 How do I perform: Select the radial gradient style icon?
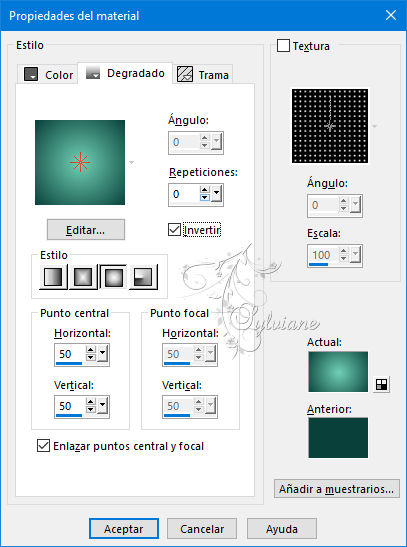[x=143, y=277]
